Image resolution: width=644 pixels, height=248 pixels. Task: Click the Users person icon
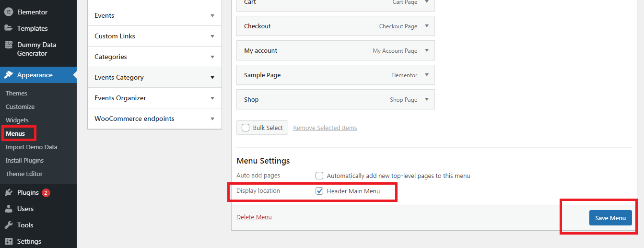[9, 209]
